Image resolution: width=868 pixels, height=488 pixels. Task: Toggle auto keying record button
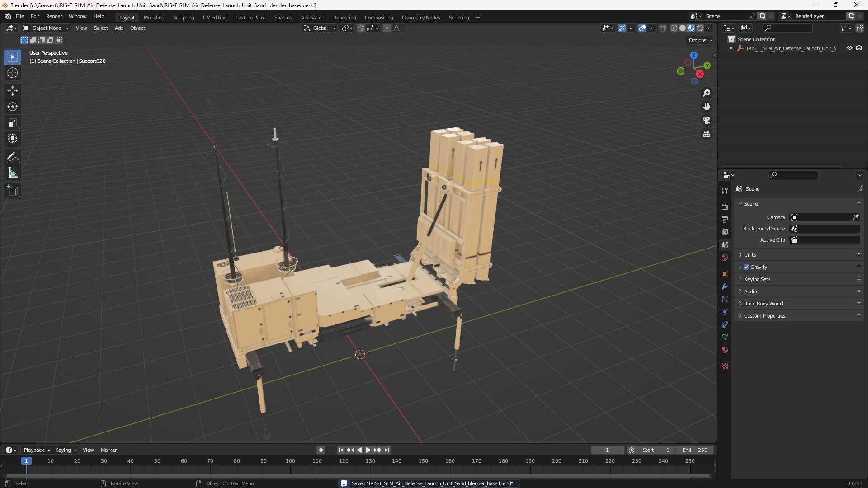click(x=321, y=450)
